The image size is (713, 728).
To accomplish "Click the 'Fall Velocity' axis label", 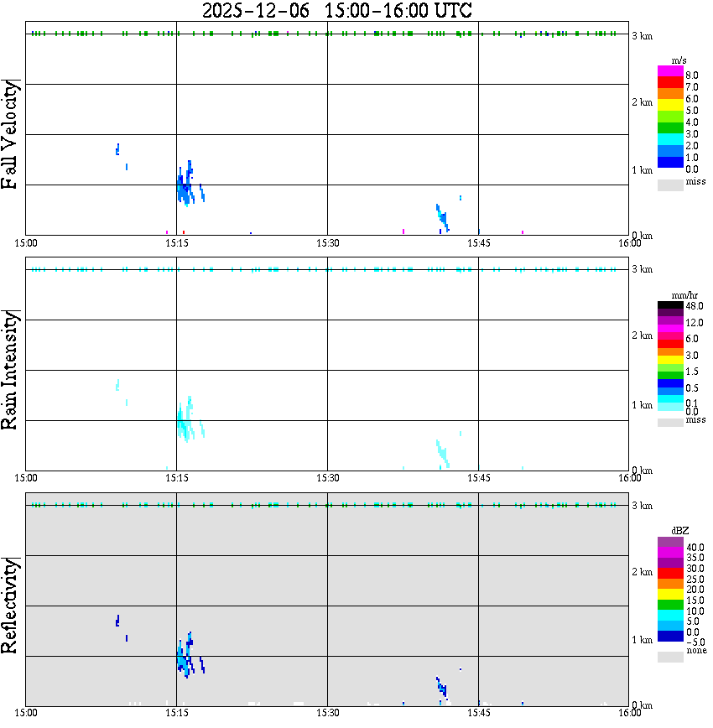I will 9,134.
